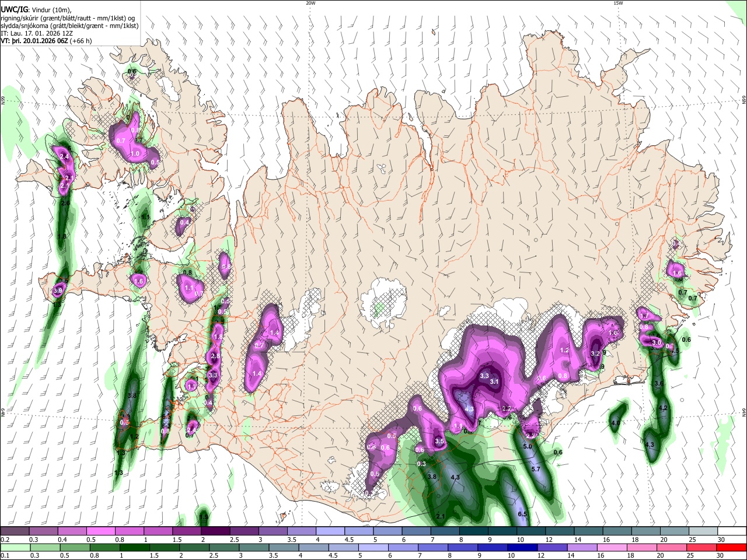Image resolution: width=747 pixels, height=560 pixels.
Task: Click the 3.0 snow value near the east coast
Action: (x=656, y=342)
